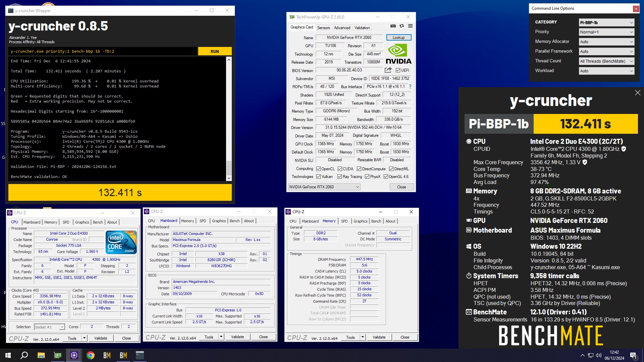Click the y-cruncher output scrollbar up arrow
Screen dimensions: 644x362
coord(229,60)
